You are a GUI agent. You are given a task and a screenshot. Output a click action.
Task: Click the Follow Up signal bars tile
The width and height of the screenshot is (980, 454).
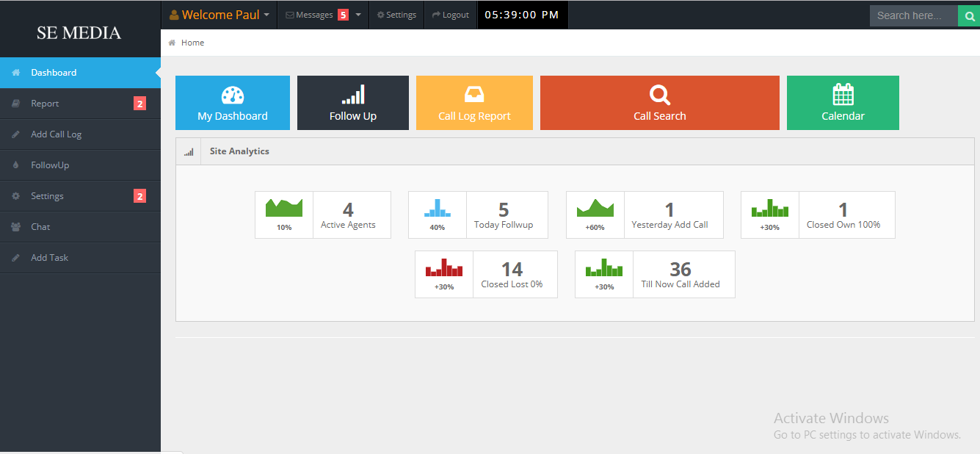point(353,103)
